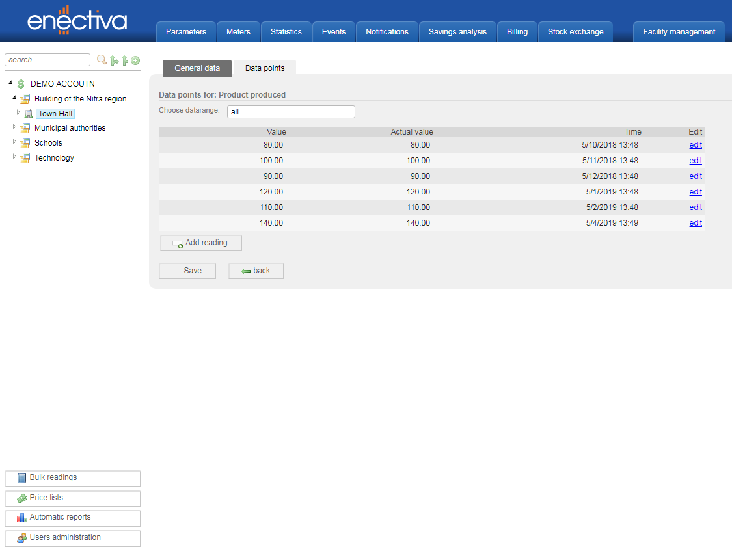This screenshot has width=732, height=560.
Task: Expand the Town Hall tree node
Action: click(18, 113)
